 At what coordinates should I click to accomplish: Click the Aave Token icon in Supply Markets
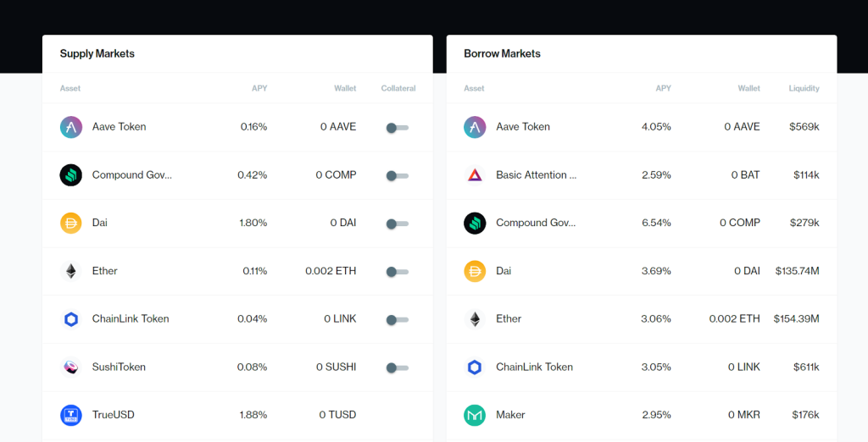pyautogui.click(x=70, y=127)
